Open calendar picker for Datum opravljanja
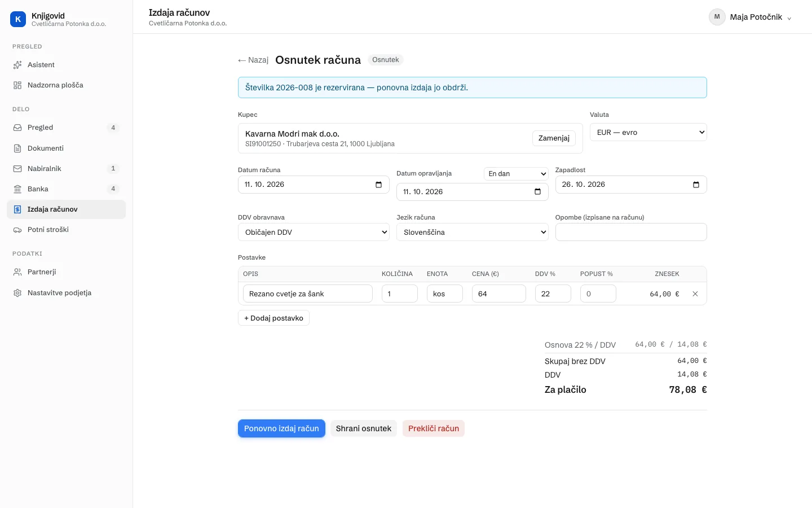 537,192
